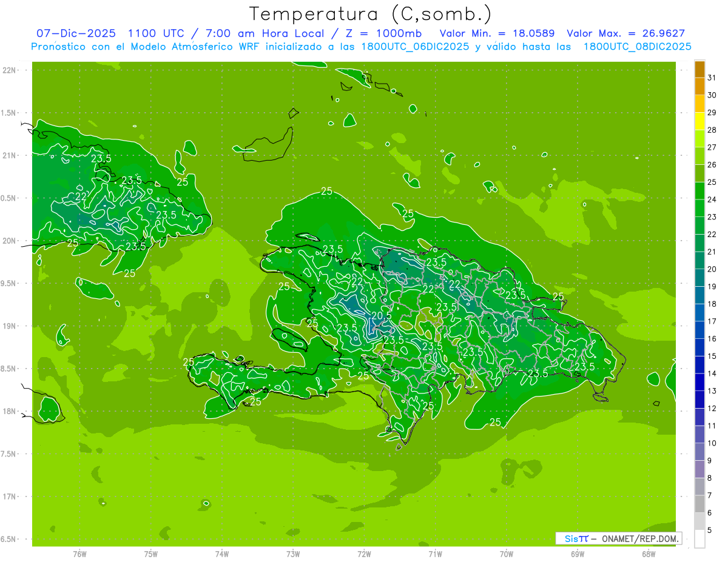Image resolution: width=728 pixels, height=562 pixels.
Task: Click the teal swatch between 19 and 20
Action: click(x=699, y=278)
